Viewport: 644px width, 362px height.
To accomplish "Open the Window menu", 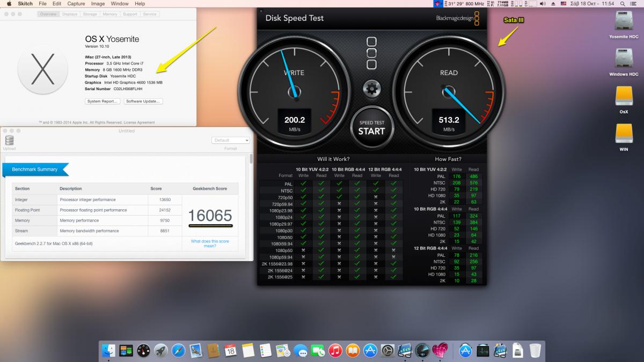I will point(119,4).
